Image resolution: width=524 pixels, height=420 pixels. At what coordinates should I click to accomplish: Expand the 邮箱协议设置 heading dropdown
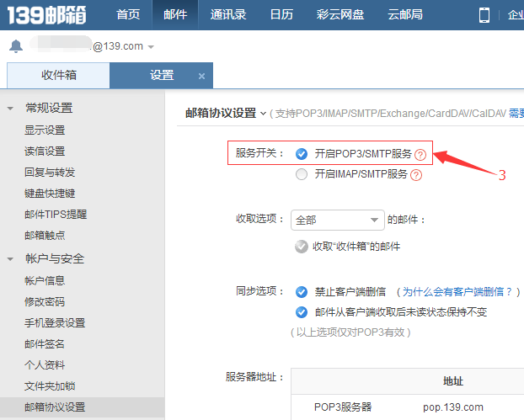pyautogui.click(x=264, y=114)
